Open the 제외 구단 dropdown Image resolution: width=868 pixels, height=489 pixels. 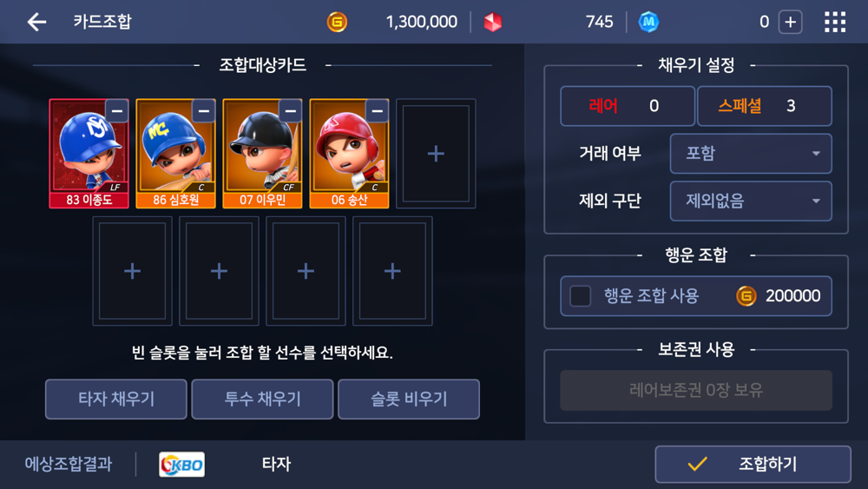[751, 201]
